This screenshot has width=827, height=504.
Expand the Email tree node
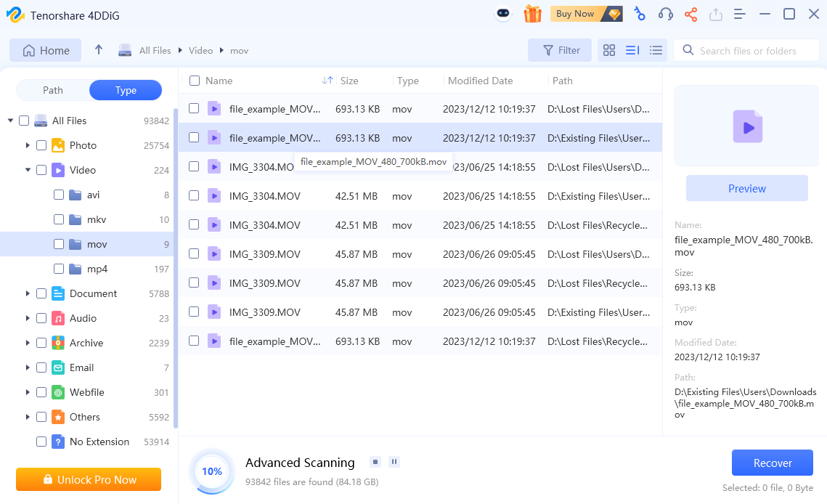pyautogui.click(x=28, y=368)
